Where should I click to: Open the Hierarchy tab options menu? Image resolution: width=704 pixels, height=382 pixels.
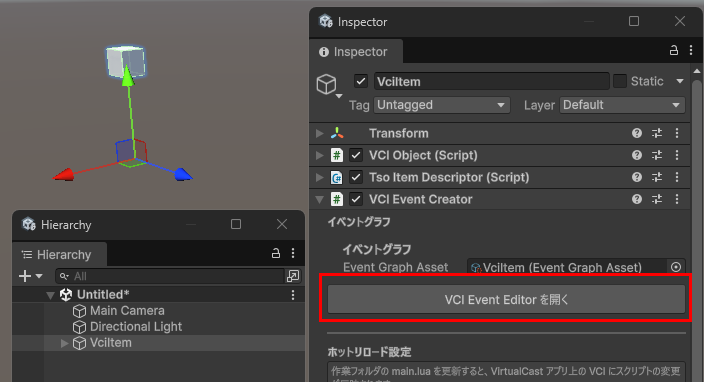coord(293,253)
